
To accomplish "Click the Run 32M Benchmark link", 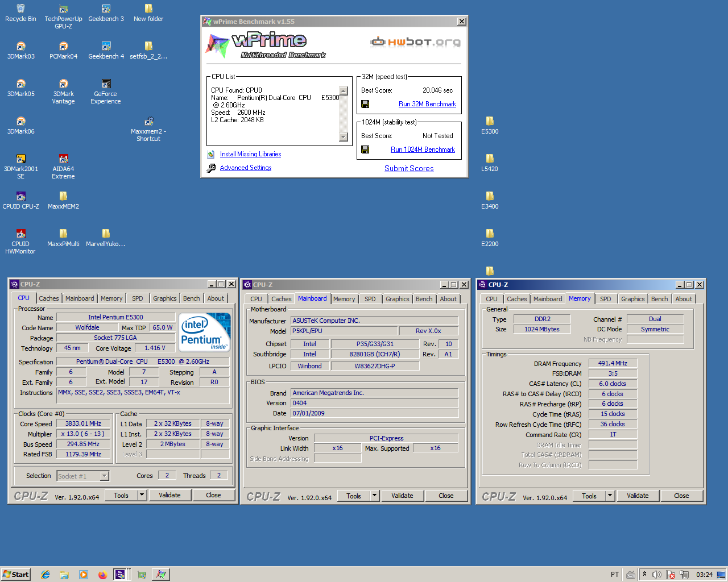I will [427, 104].
